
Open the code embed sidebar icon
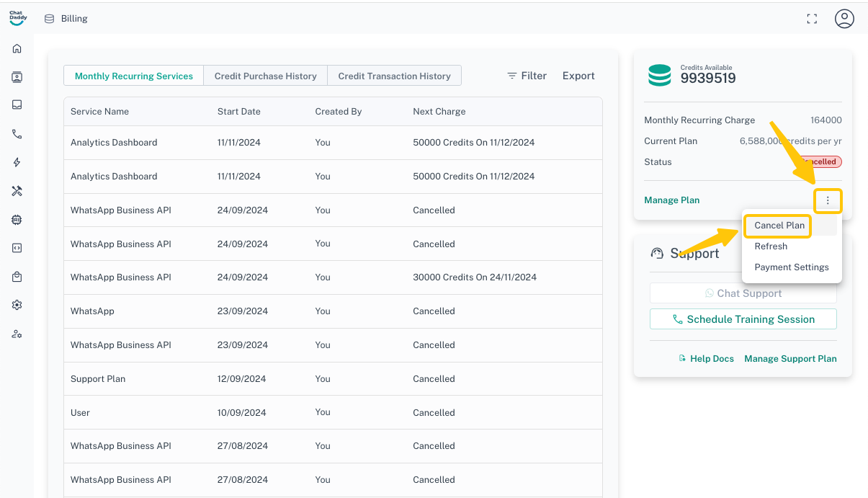pyautogui.click(x=17, y=248)
